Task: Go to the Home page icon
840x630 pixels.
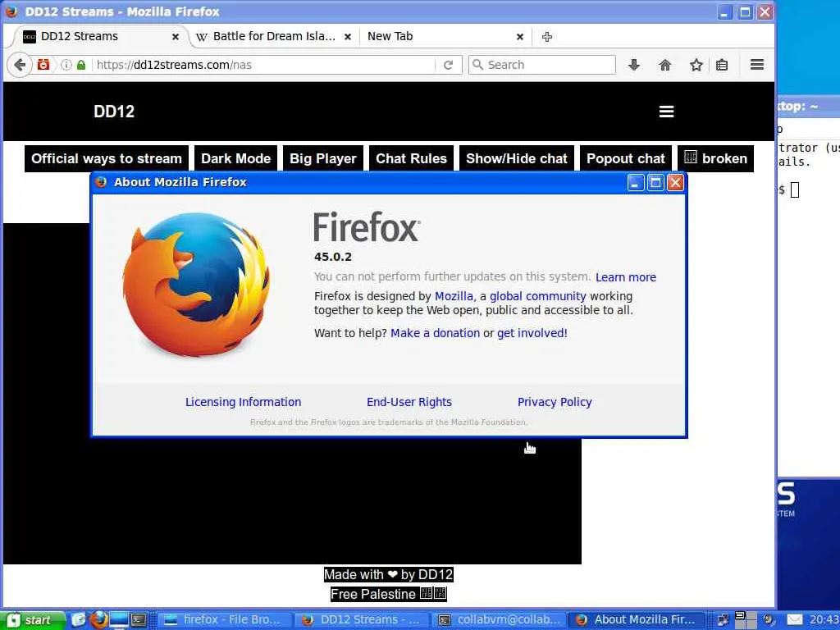Action: [664, 65]
